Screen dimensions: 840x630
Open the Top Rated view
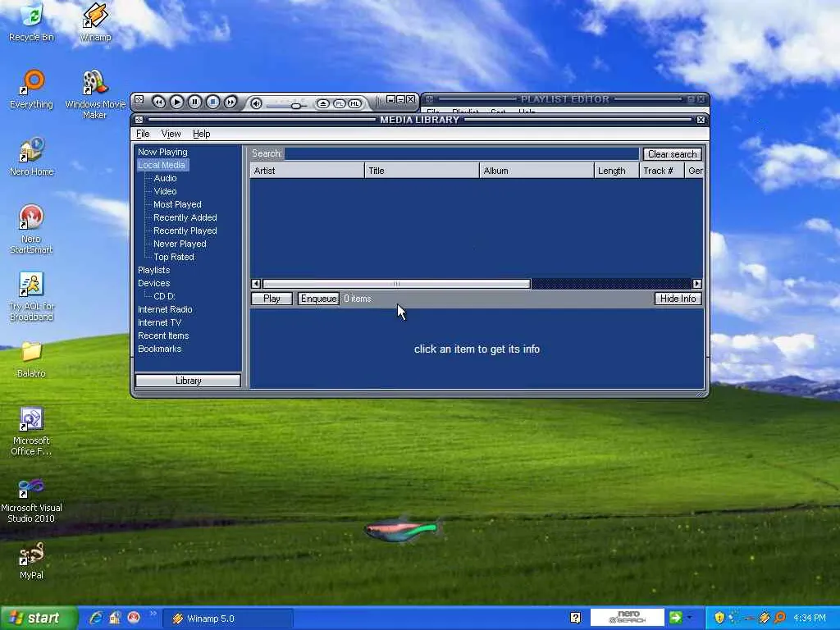[x=174, y=257]
